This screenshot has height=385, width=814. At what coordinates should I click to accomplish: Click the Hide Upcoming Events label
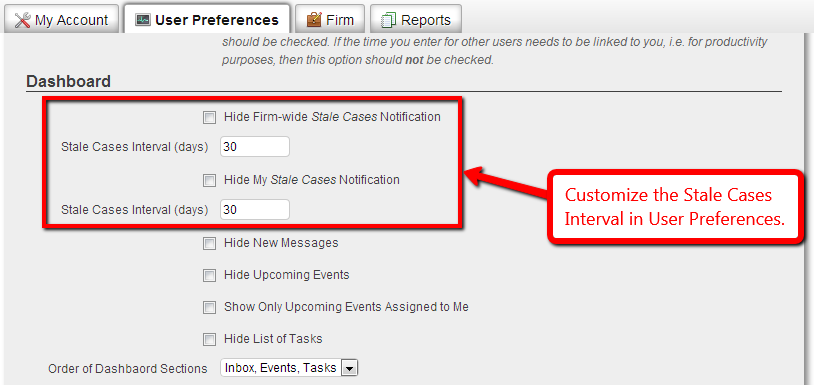(287, 275)
